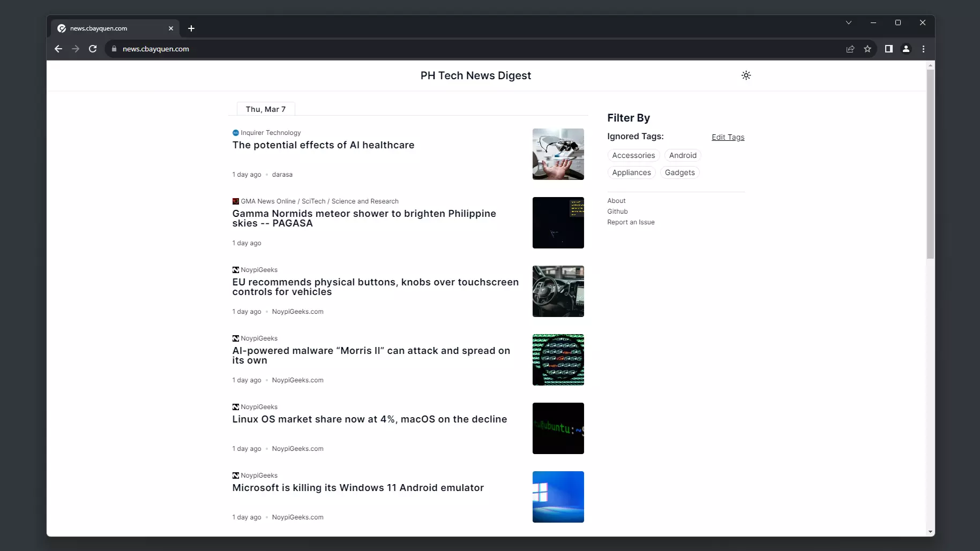Click the share page icon in address bar
980x551 pixels.
point(850,49)
